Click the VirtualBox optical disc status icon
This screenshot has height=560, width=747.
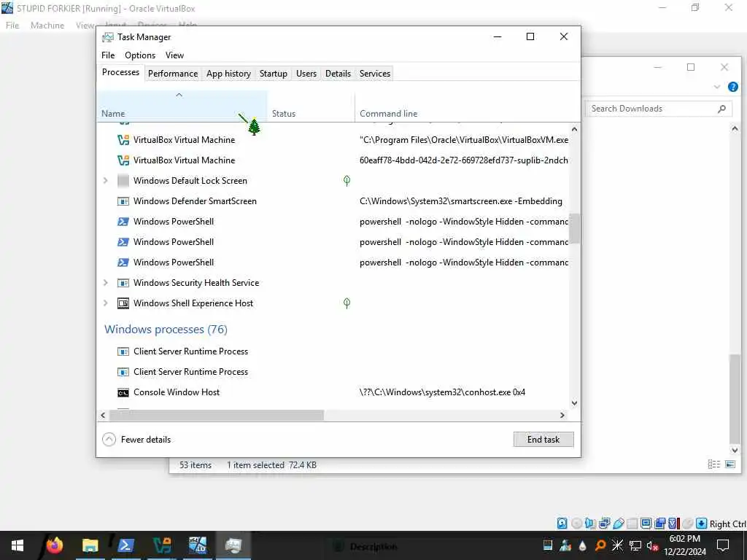[576, 524]
